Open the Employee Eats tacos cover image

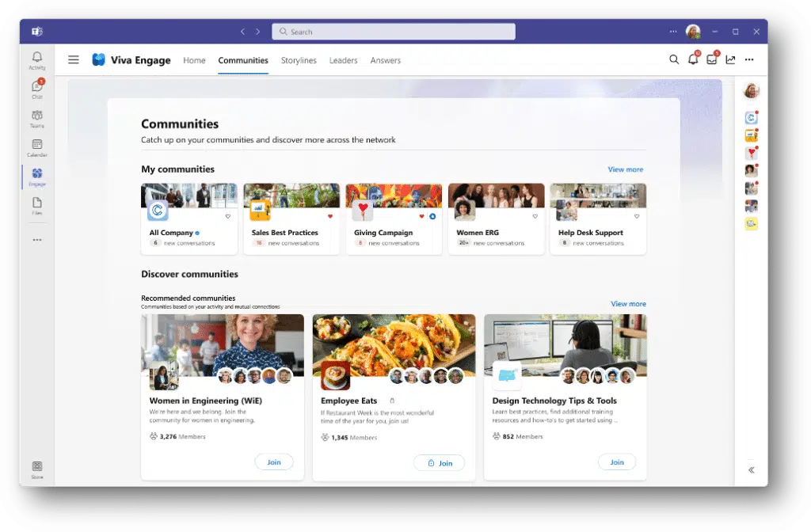pyautogui.click(x=394, y=345)
